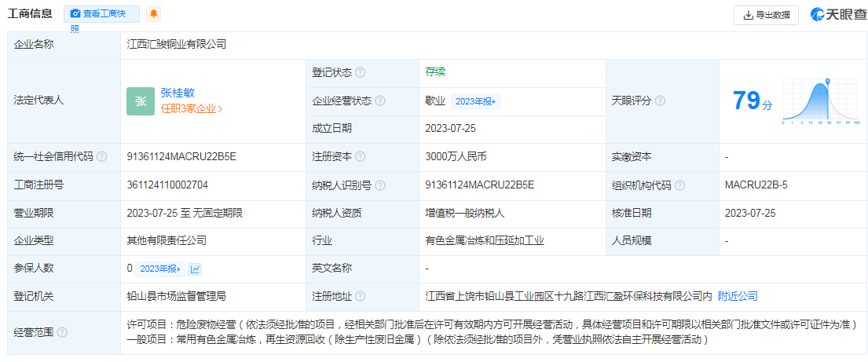The height and width of the screenshot is (362, 868).
Task: Open help icon next to 企业经营状态
Action: [x=380, y=101]
